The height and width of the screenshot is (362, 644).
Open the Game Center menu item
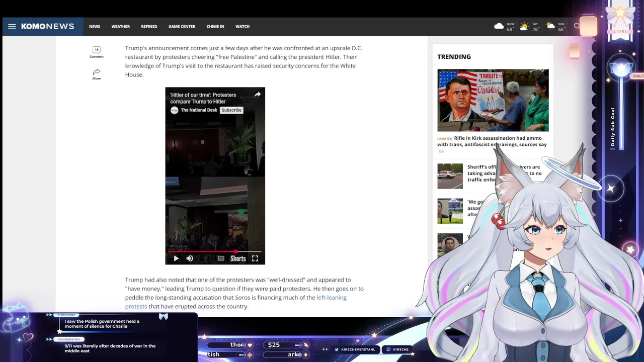(182, 26)
